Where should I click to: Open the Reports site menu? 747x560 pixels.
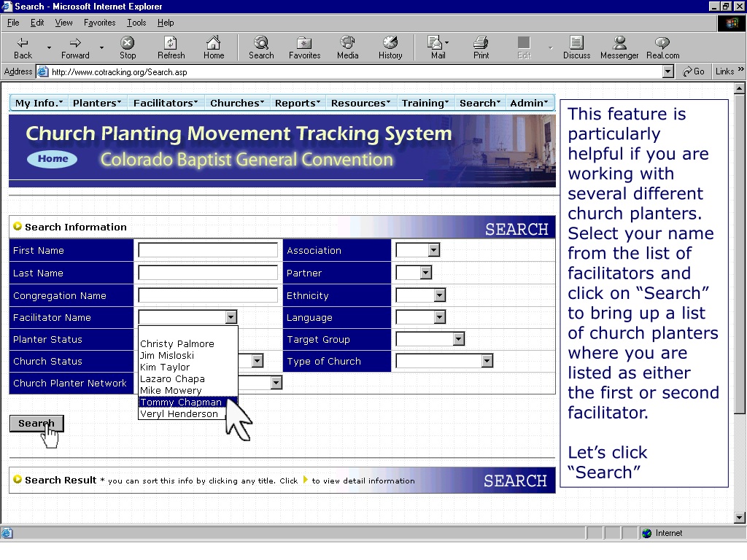click(x=298, y=103)
